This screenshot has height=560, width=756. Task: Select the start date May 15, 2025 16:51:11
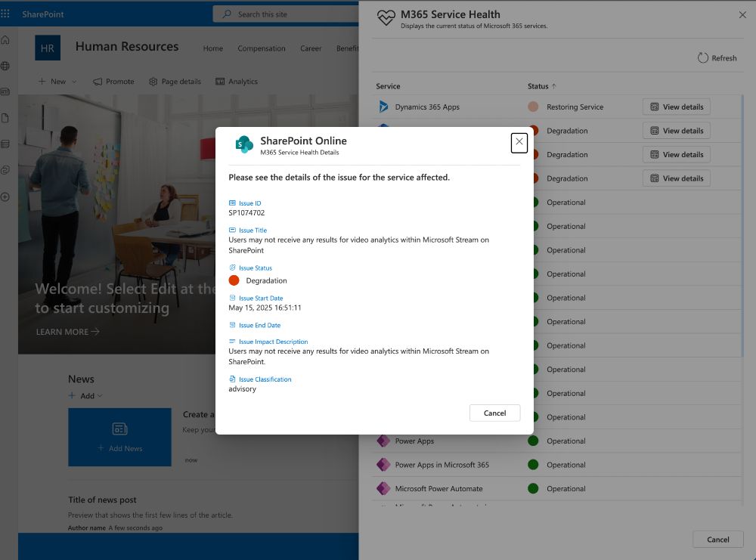pos(265,308)
